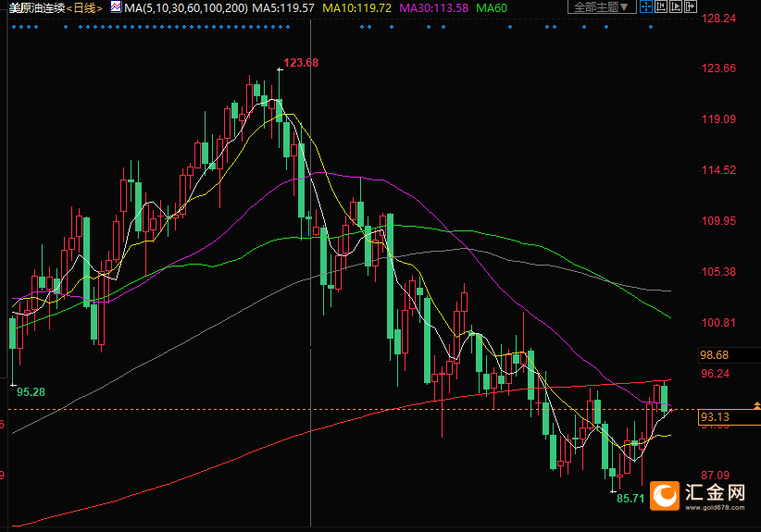Select the MA5:119.57 indicator value
Image resolution: width=761 pixels, height=532 pixels.
pyautogui.click(x=283, y=8)
